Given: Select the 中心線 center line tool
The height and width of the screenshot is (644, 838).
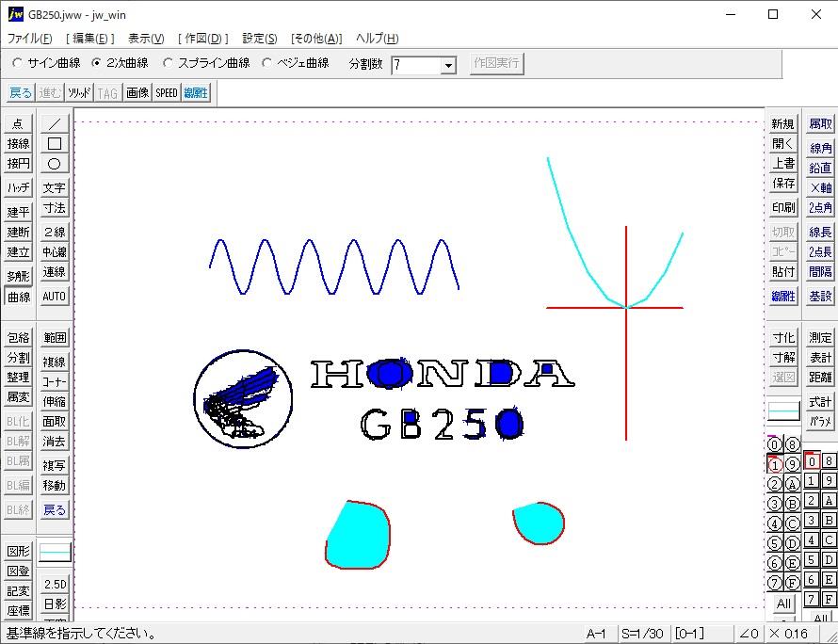Looking at the screenshot, I should click(54, 251).
